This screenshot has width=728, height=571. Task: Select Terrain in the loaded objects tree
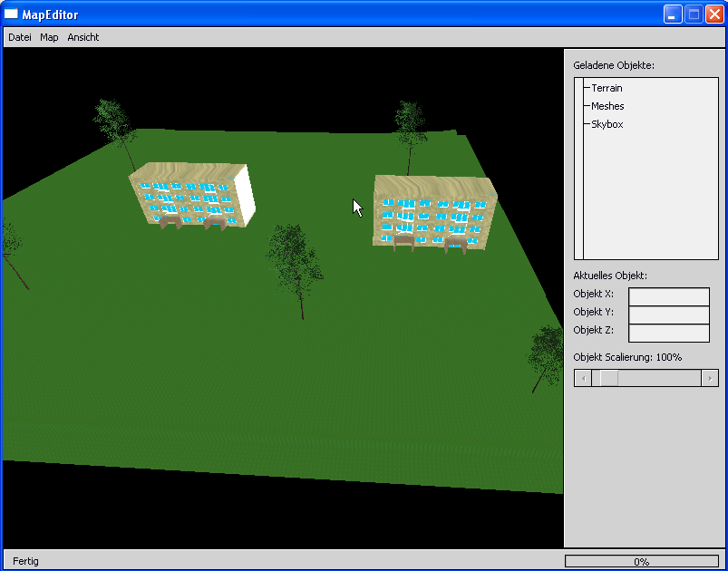(x=607, y=88)
